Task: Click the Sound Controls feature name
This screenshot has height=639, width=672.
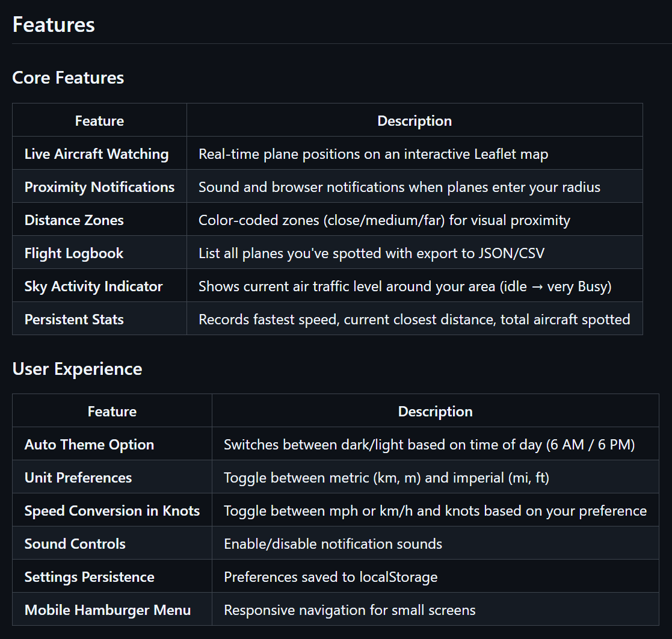Action: point(75,544)
